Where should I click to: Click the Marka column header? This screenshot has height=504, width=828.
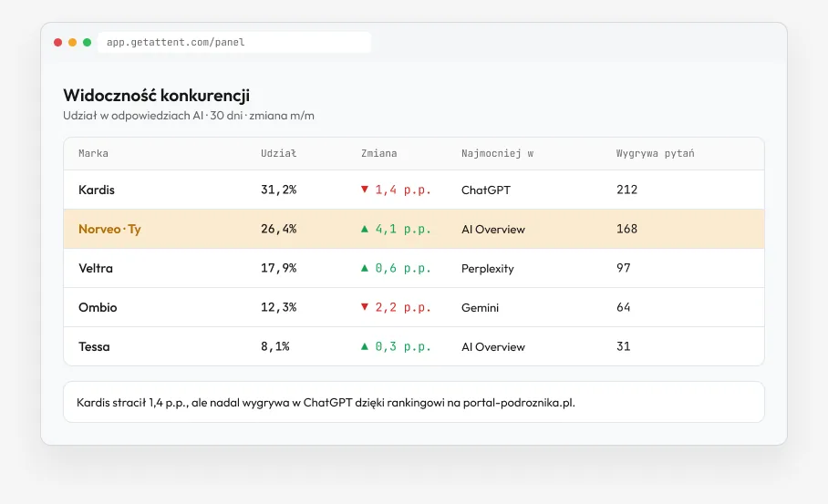[93, 154]
